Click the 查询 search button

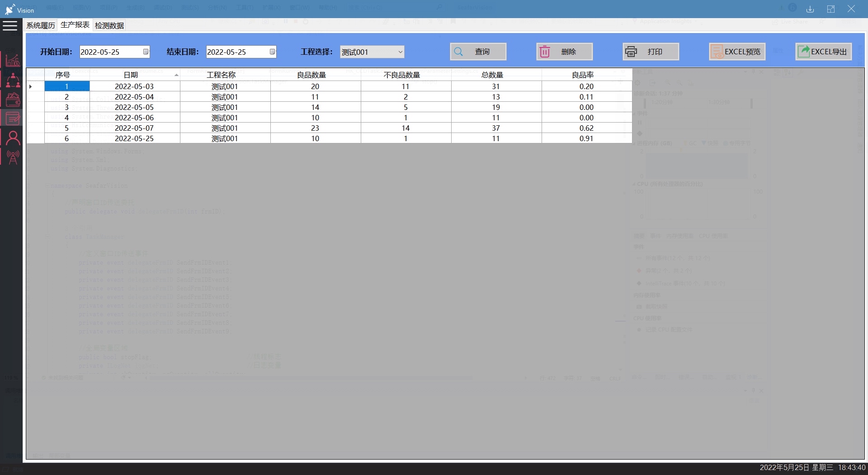(x=478, y=52)
